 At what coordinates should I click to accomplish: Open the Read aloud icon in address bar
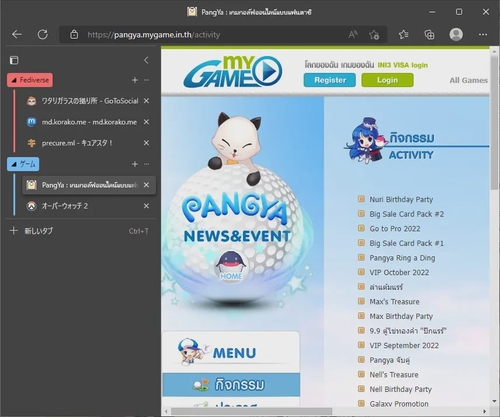tap(353, 34)
